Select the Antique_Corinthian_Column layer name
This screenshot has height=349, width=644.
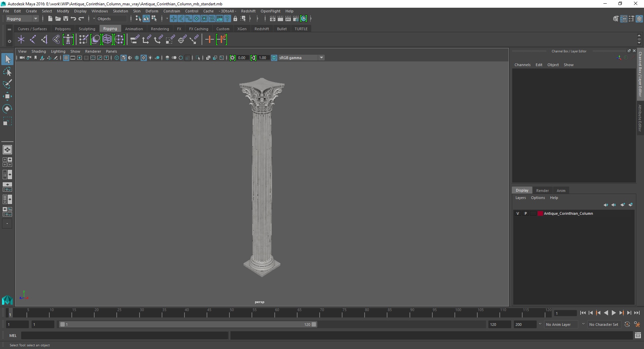(x=568, y=213)
